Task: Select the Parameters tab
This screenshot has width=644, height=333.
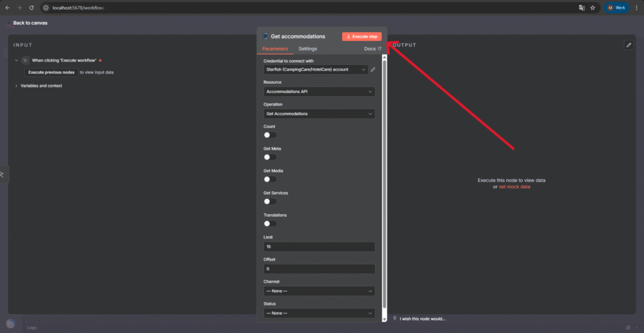Action: point(275,49)
